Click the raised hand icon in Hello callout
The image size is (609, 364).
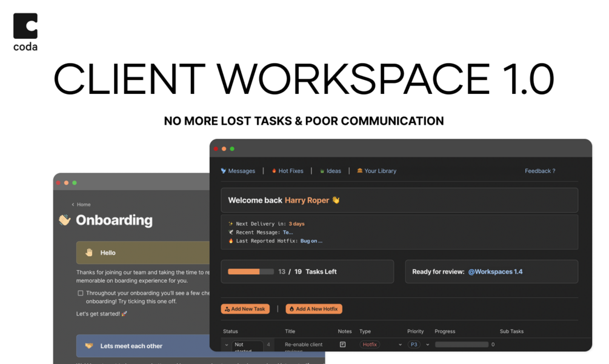click(x=89, y=253)
